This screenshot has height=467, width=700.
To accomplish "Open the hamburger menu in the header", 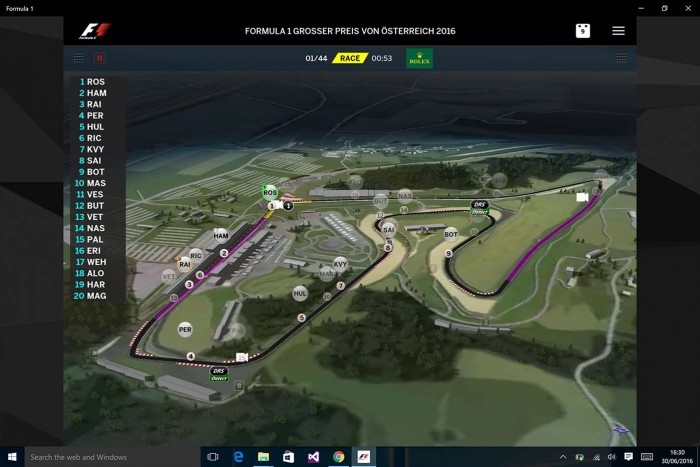I will (x=618, y=30).
